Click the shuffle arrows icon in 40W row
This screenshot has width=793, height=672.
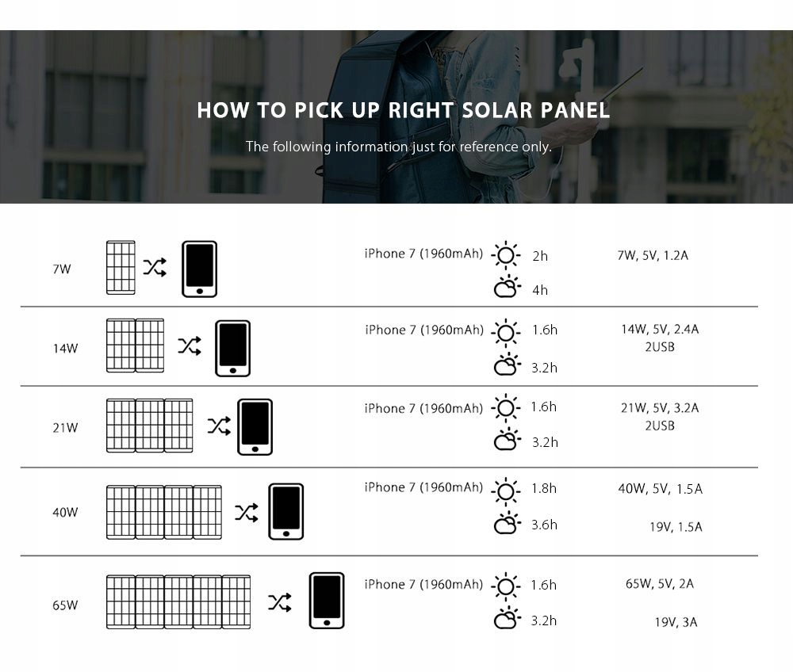(247, 513)
